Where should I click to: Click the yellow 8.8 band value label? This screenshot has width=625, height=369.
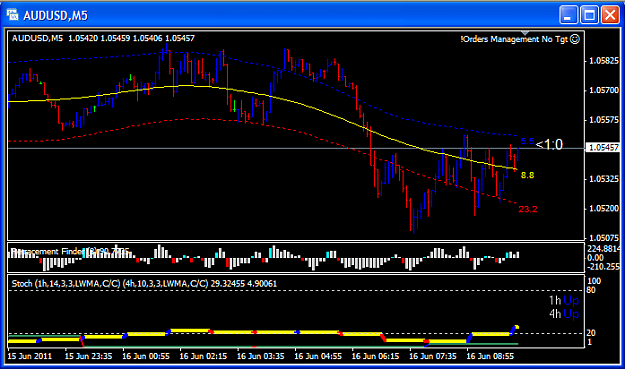coord(527,175)
